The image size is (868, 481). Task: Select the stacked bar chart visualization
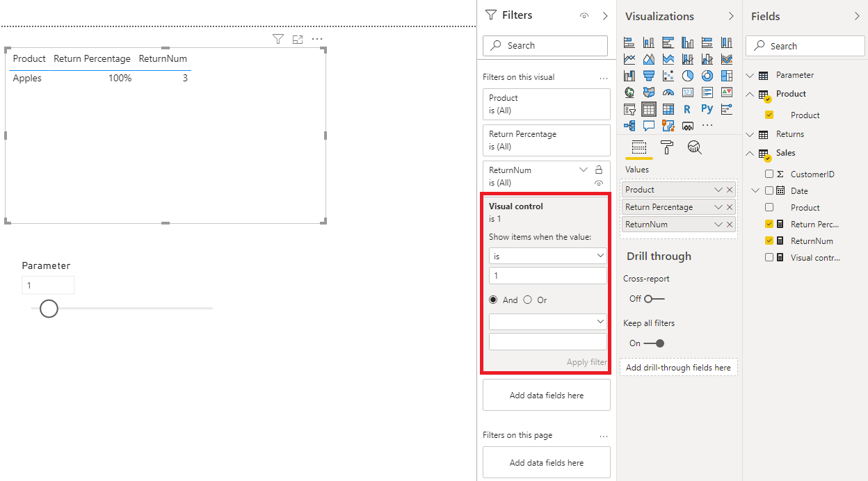pyautogui.click(x=629, y=42)
